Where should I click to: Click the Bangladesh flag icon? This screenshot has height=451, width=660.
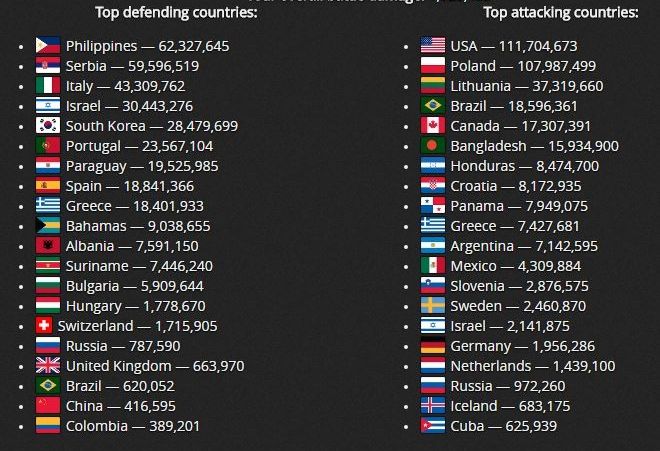tap(433, 146)
